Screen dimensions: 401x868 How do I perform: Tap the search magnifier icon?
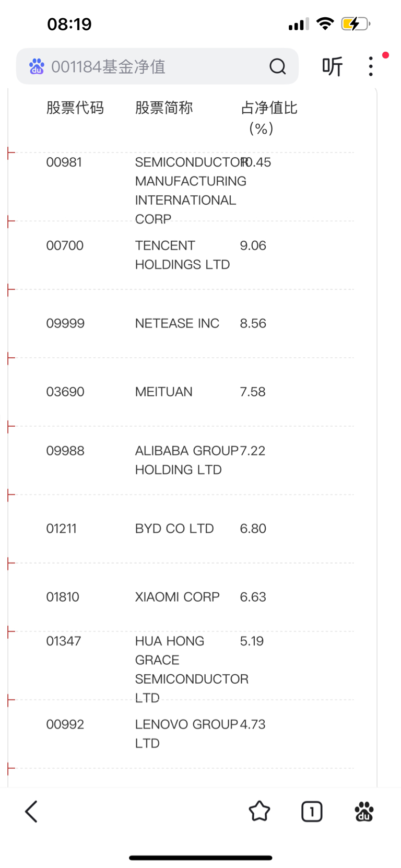pos(277,66)
